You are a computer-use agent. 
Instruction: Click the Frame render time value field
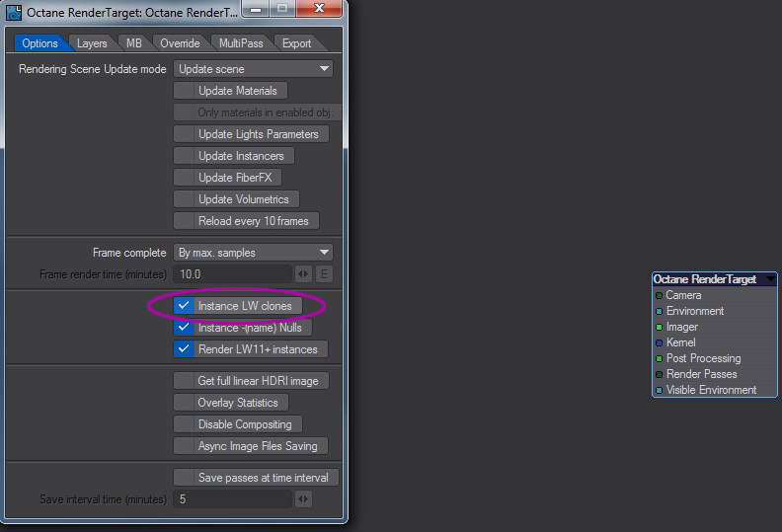(232, 274)
